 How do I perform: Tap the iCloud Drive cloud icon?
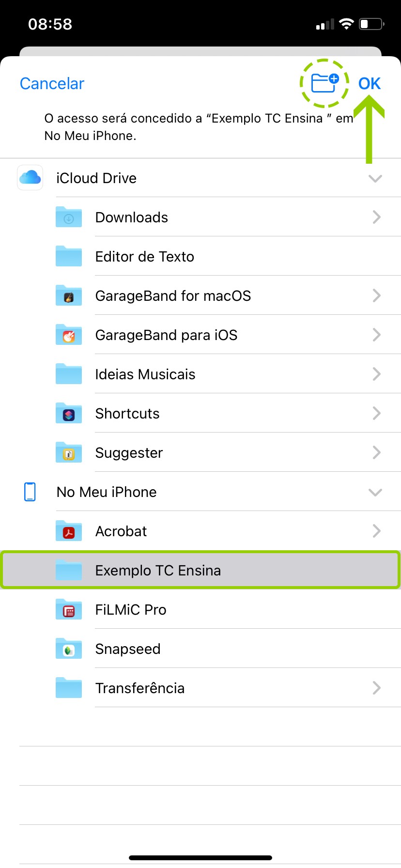tap(30, 178)
